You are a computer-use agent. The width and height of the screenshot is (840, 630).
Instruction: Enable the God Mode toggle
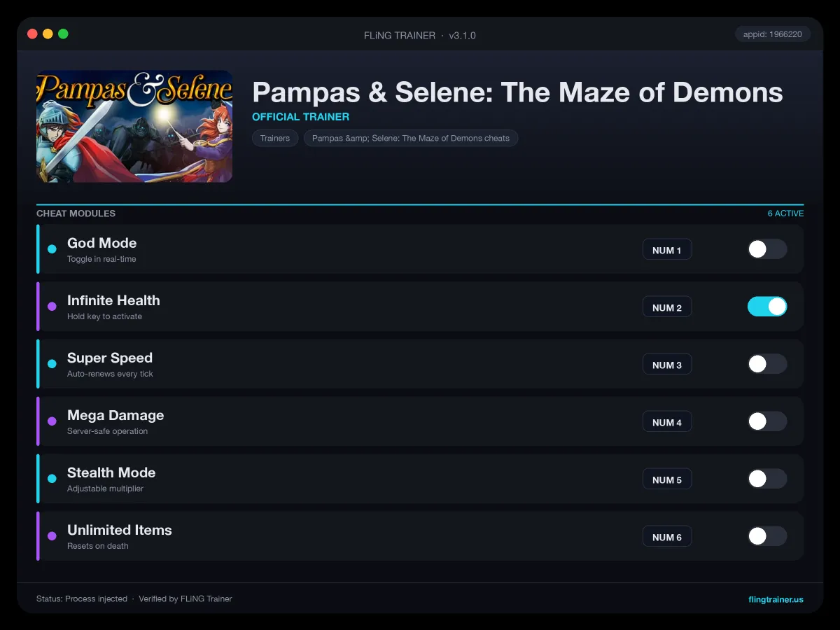[767, 249]
